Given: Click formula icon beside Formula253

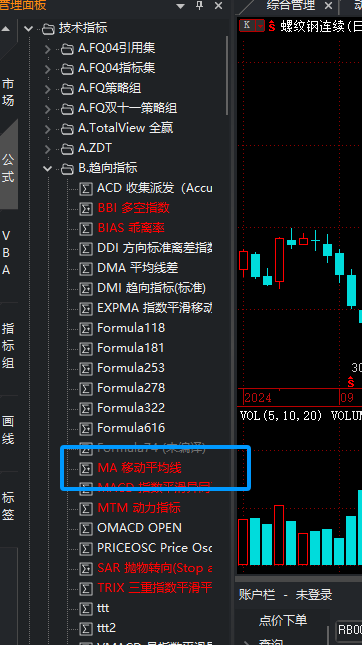Looking at the screenshot, I should (86, 369).
